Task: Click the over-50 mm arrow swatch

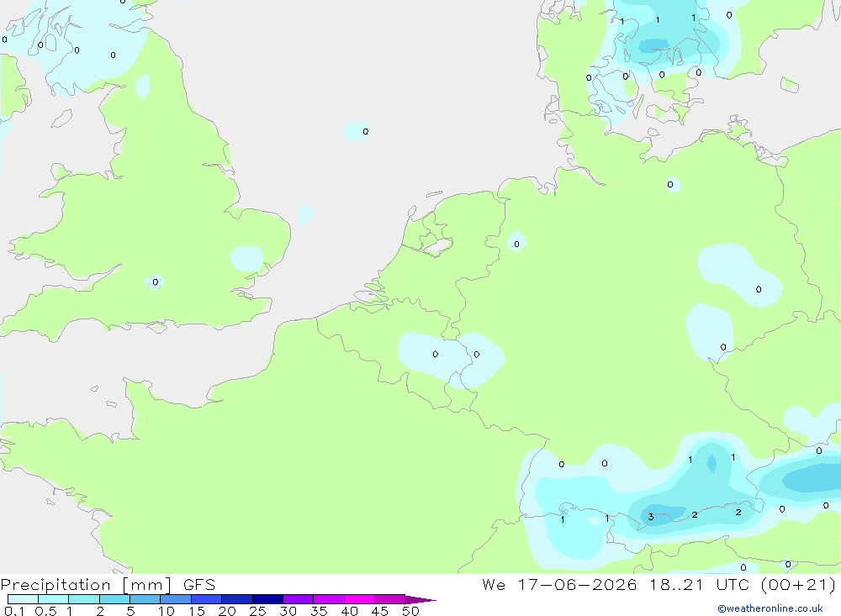Action: pyautogui.click(x=420, y=600)
